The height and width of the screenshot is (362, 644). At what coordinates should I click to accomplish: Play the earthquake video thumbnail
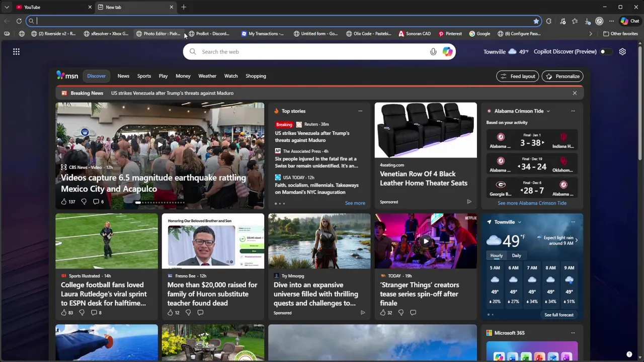click(160, 145)
